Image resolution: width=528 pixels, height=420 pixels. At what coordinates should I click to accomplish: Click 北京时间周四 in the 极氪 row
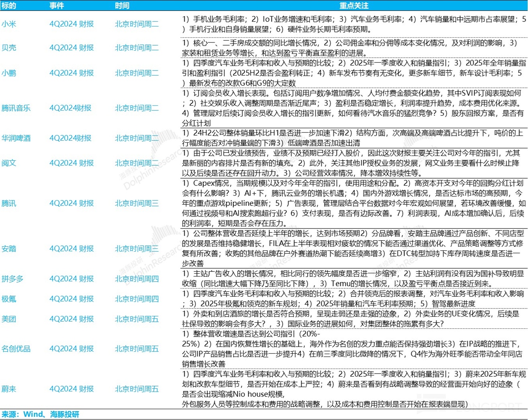[137, 299]
